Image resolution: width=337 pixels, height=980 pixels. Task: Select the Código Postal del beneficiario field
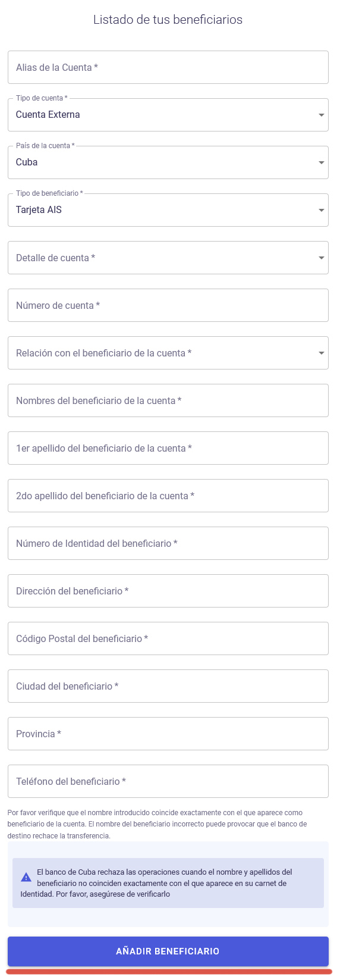(168, 638)
